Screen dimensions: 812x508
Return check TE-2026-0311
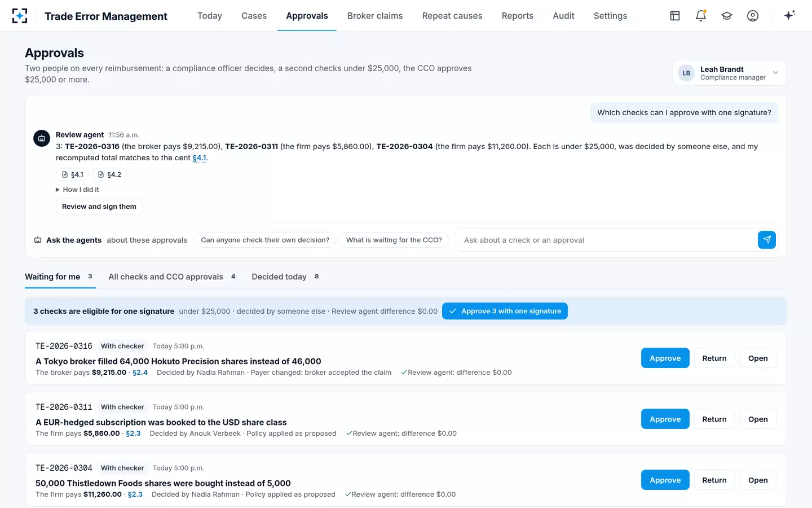click(714, 419)
